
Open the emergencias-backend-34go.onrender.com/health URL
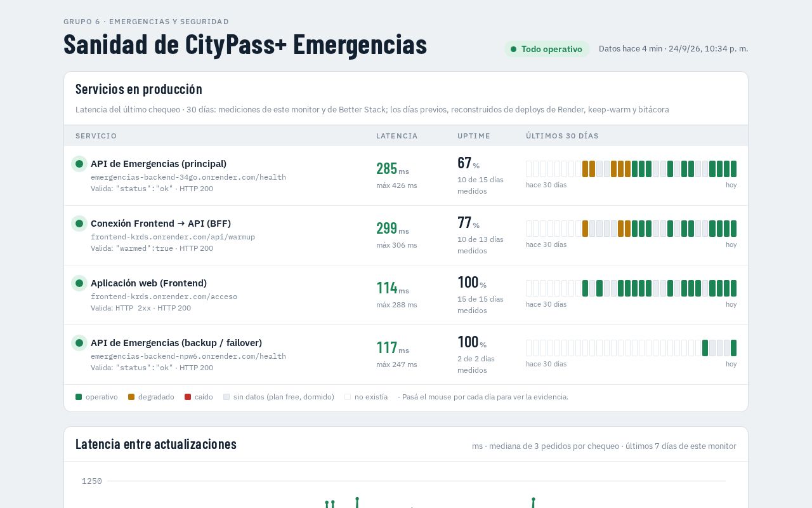(x=188, y=177)
